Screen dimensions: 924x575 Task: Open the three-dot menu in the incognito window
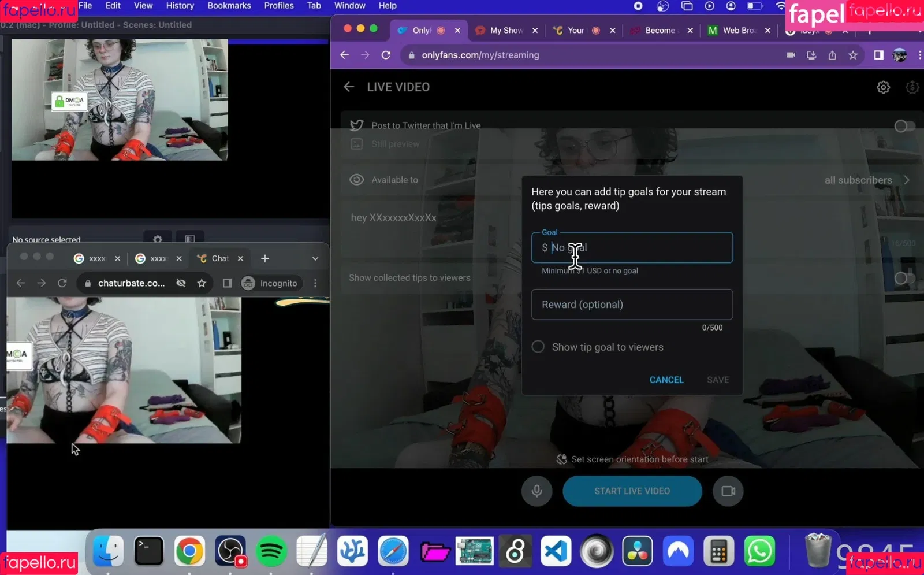click(x=315, y=283)
